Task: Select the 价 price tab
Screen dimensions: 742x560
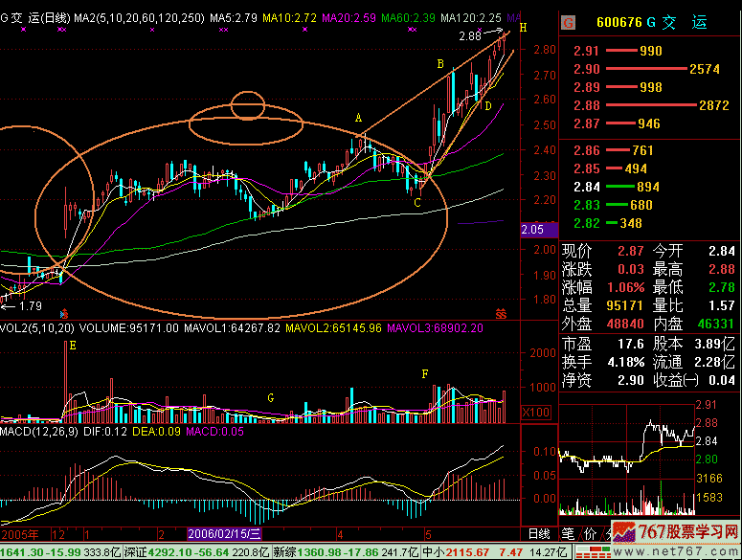Action: coord(589,532)
